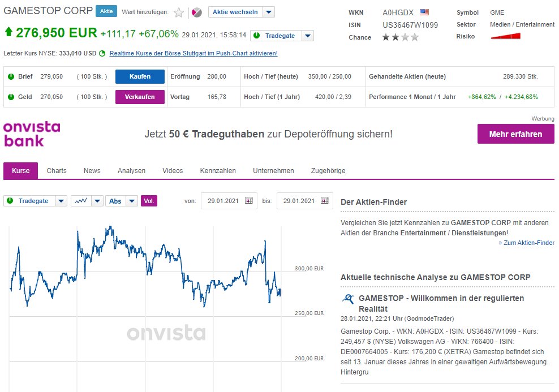This screenshot has width=559, height=392.
Task: Follow the 'Zum Aktien-Finder' link
Action: (x=526, y=243)
